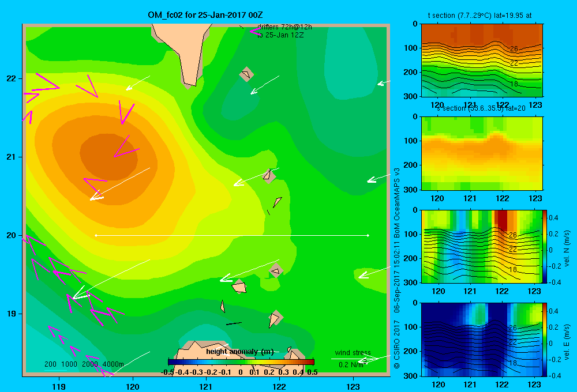Click the 'wind stress' legend label
The height and width of the screenshot is (392, 577).
pyautogui.click(x=353, y=353)
